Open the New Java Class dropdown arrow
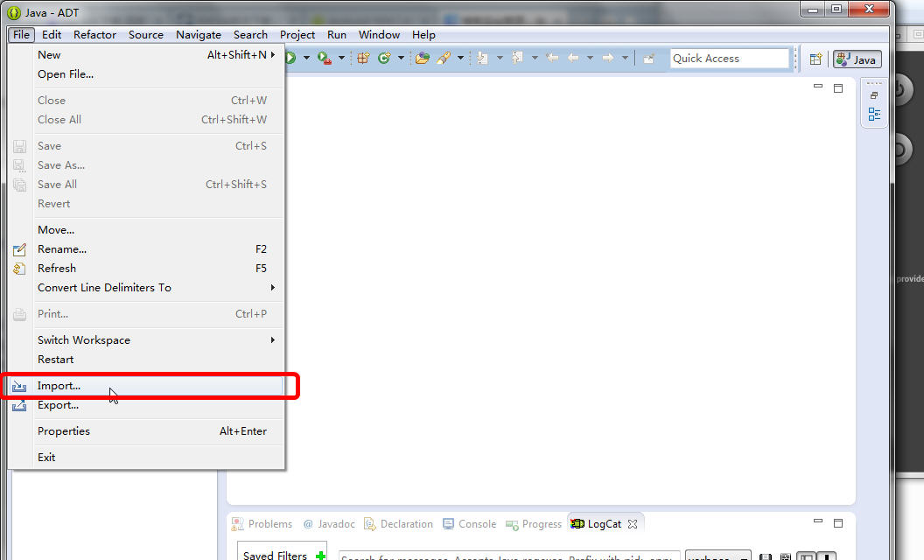 (x=401, y=58)
